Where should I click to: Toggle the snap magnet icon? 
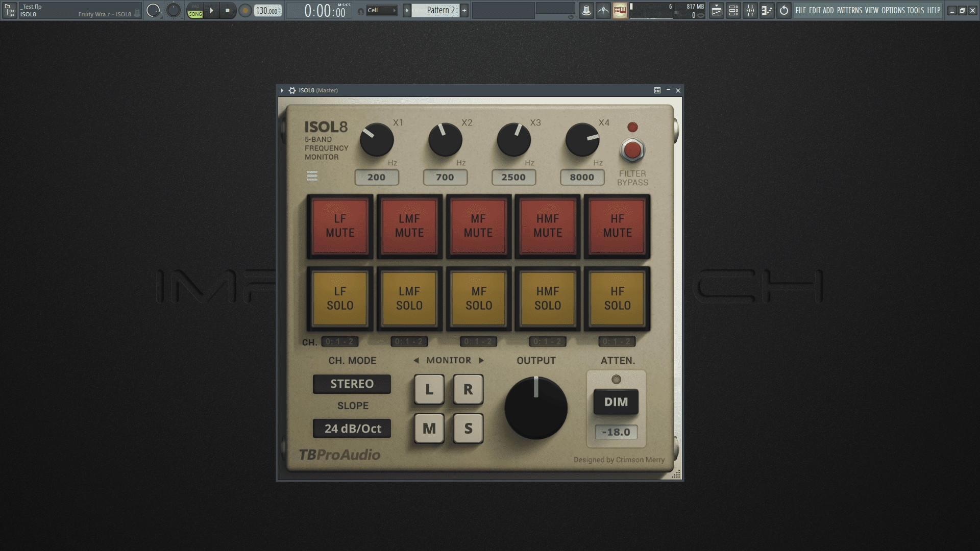pyautogui.click(x=361, y=11)
